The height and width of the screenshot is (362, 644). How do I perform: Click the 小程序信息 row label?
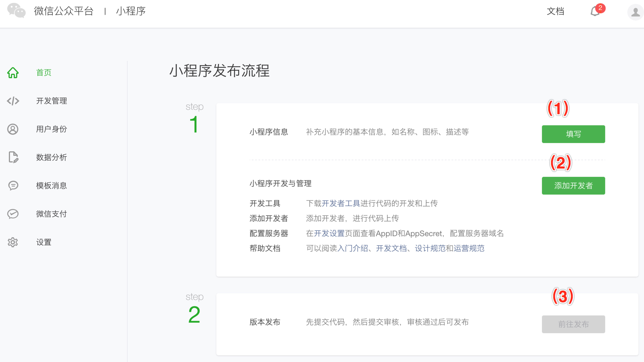[x=269, y=132]
